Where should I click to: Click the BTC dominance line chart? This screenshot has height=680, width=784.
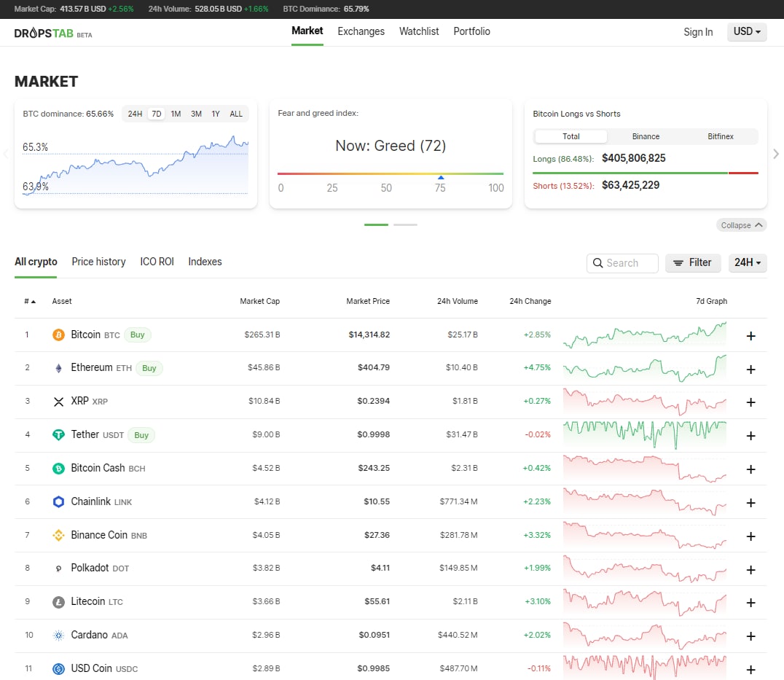tap(136, 164)
